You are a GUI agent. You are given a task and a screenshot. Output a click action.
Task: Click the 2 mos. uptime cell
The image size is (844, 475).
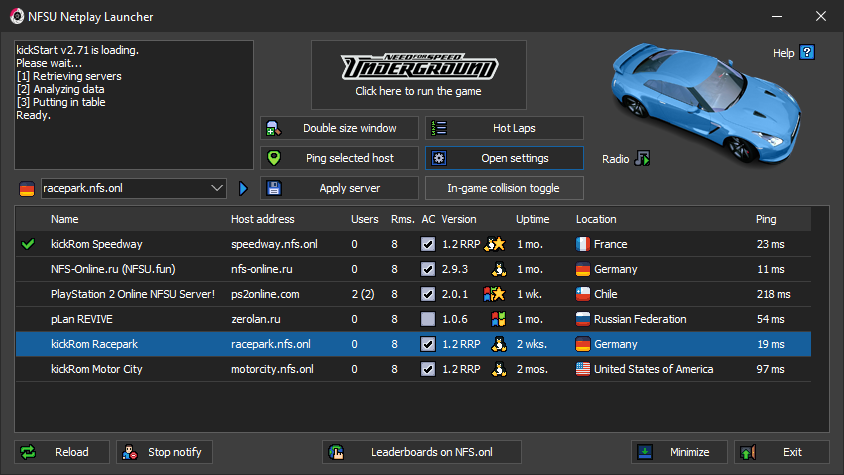click(x=532, y=369)
